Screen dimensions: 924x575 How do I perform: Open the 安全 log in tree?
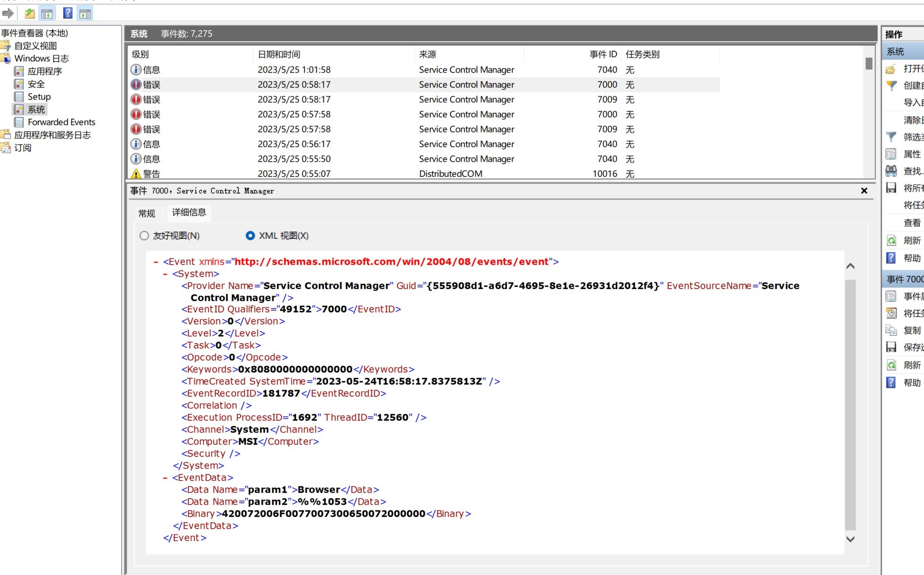point(36,84)
